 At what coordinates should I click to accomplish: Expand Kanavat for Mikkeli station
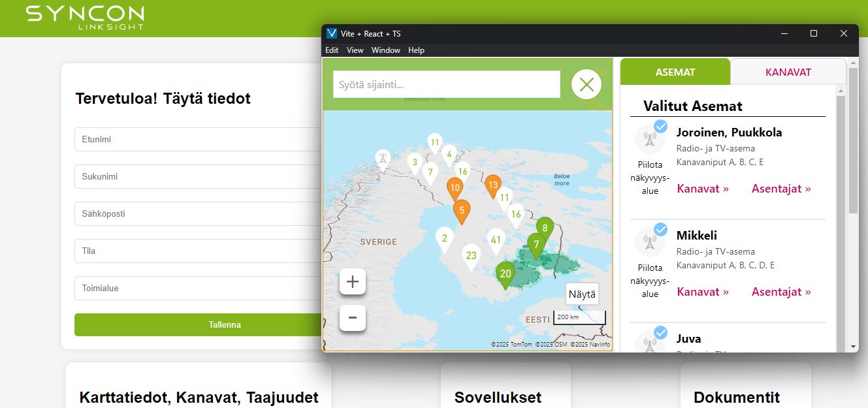click(x=703, y=292)
